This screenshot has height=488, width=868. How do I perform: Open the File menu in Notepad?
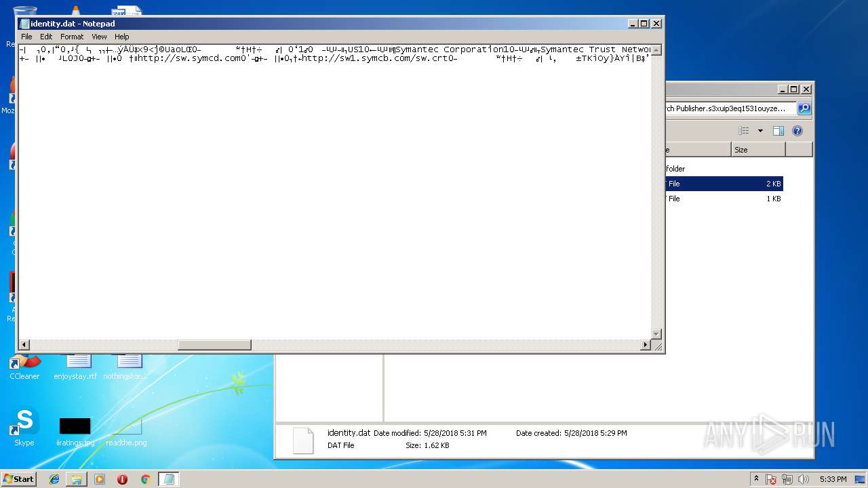pos(26,37)
